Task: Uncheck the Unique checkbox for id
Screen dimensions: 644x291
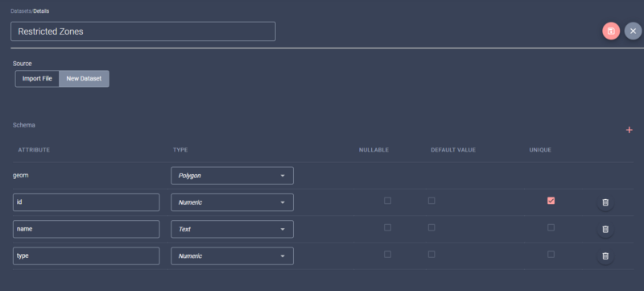Action: [x=551, y=201]
